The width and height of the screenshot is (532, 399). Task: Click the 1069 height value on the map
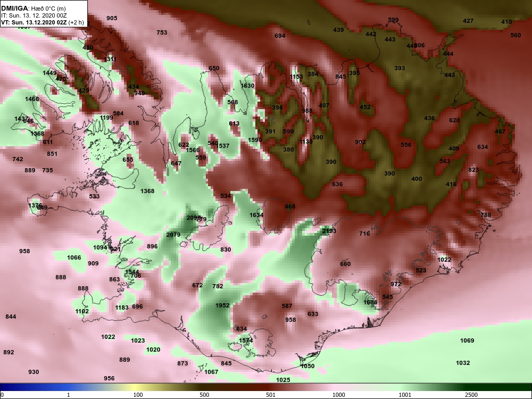click(467, 340)
